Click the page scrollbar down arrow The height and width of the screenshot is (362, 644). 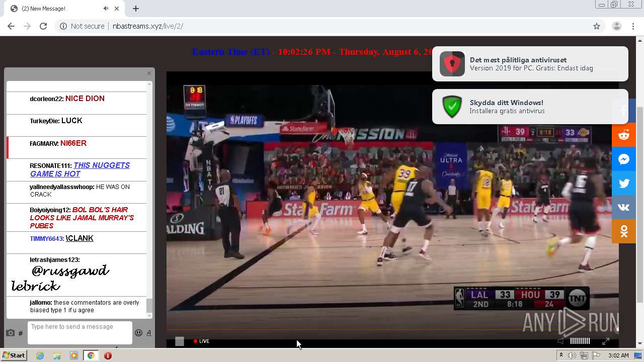point(640,344)
